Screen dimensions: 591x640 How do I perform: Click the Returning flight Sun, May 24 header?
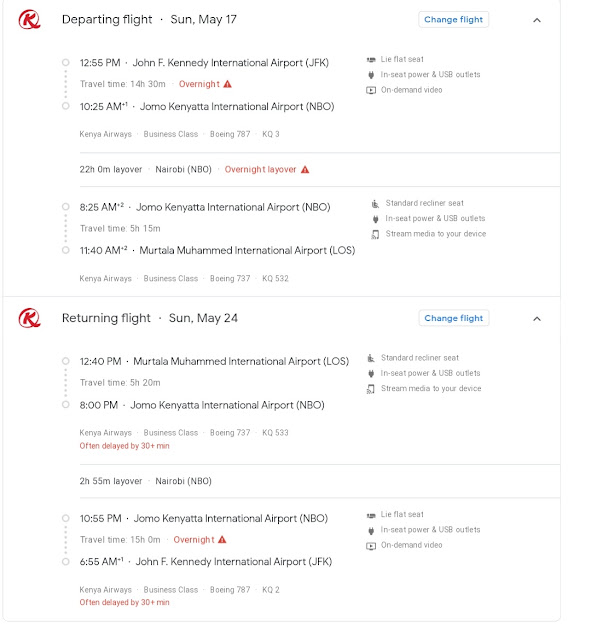coord(150,318)
